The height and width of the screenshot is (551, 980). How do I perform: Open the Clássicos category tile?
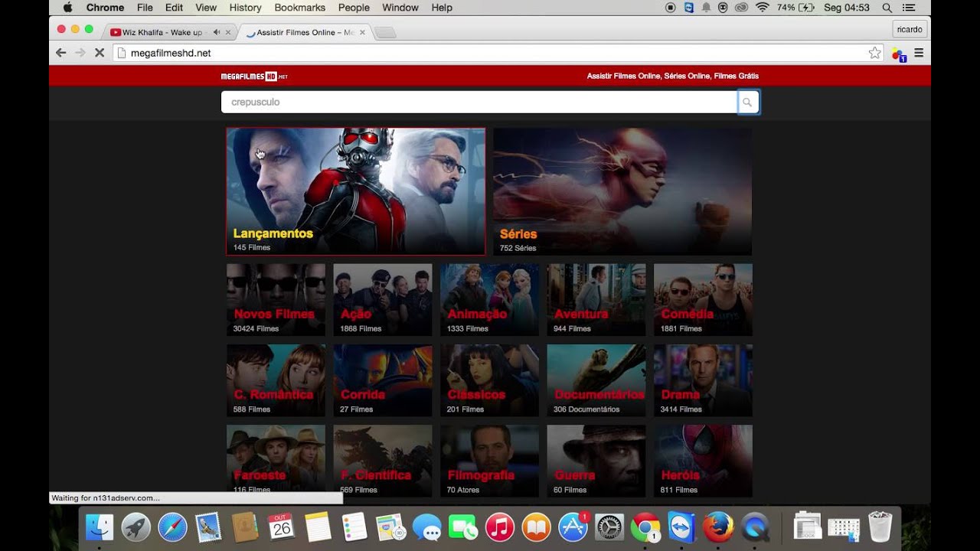click(x=489, y=380)
